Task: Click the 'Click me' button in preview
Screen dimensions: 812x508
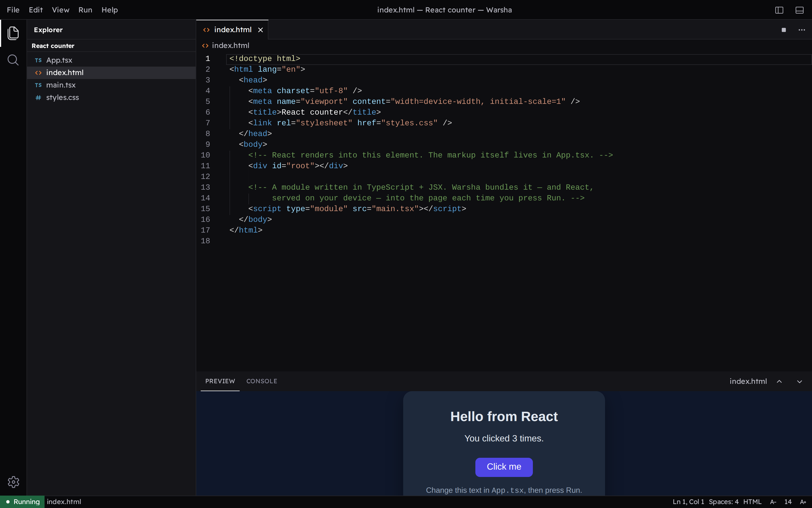Action: [504, 467]
